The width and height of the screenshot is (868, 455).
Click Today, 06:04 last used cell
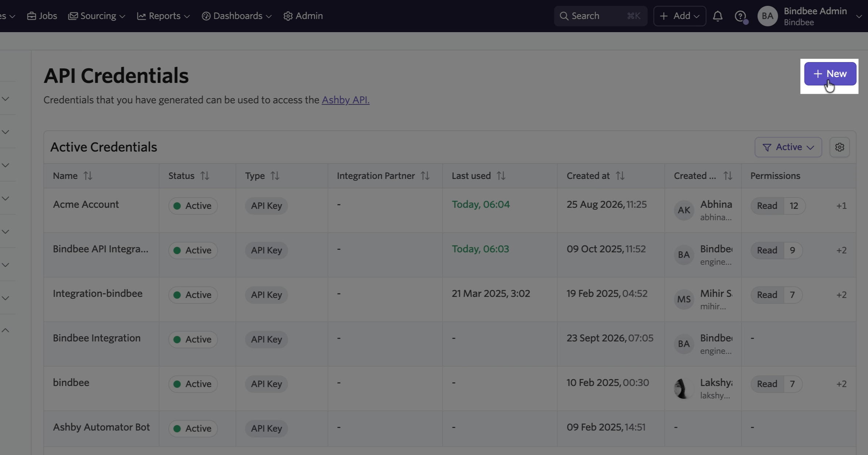point(481,204)
